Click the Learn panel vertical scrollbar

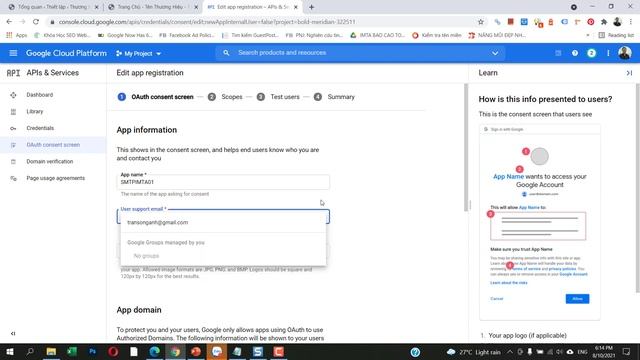click(x=638, y=188)
